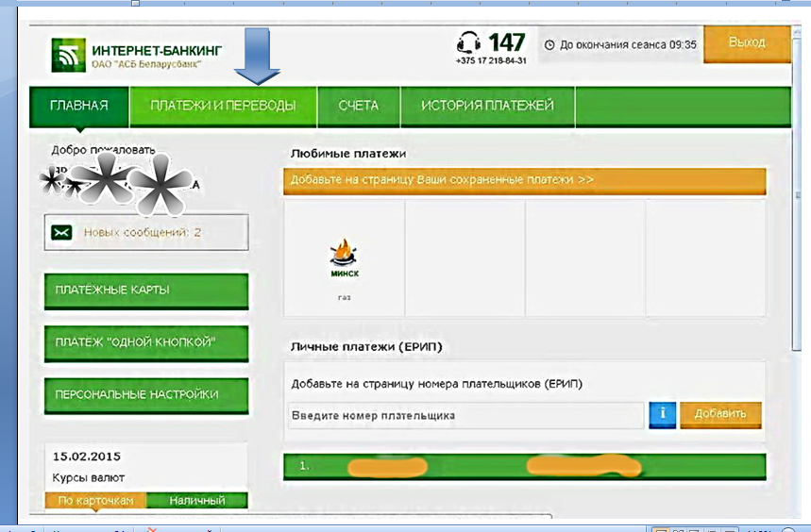This screenshot has width=811, height=532.
Task: Open the ПЛАТЁЖНЫЕ КАРТЫ section
Action: click(145, 291)
